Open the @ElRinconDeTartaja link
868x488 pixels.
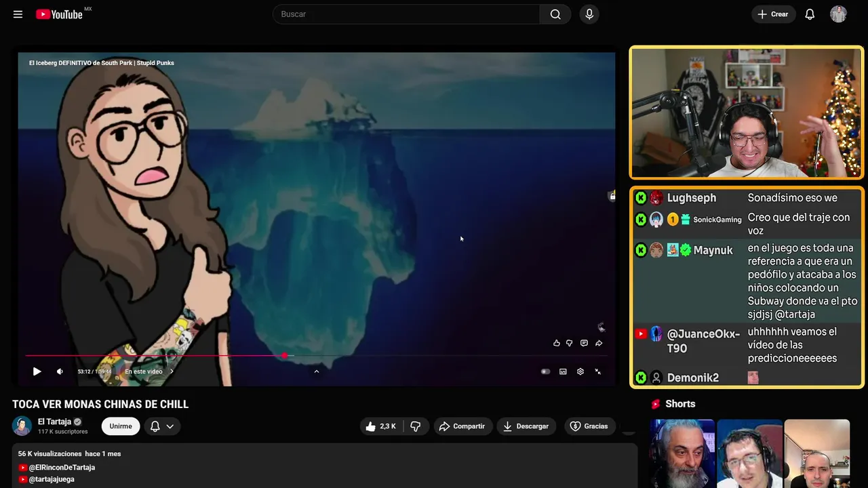pos(62,468)
